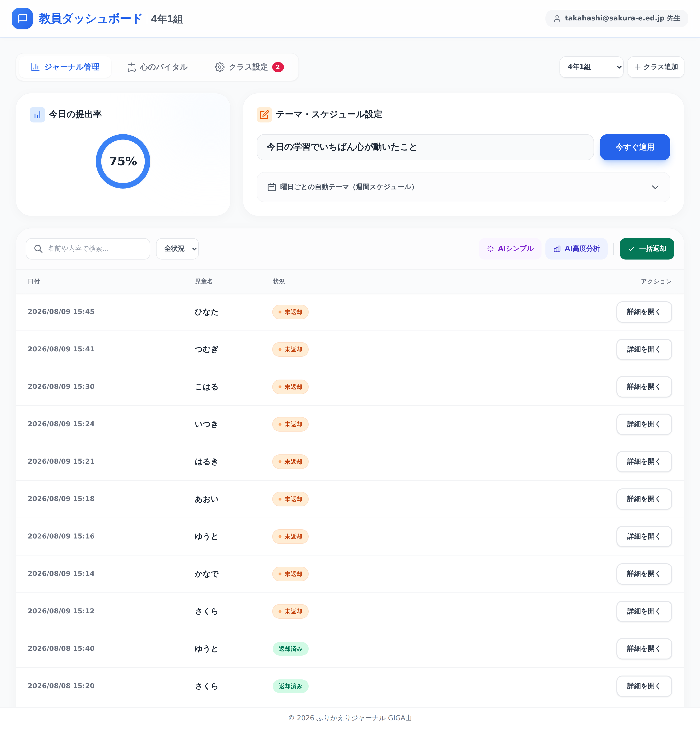
Task: Run the AIシンプル sparkle analysis
Action: [x=510, y=249]
